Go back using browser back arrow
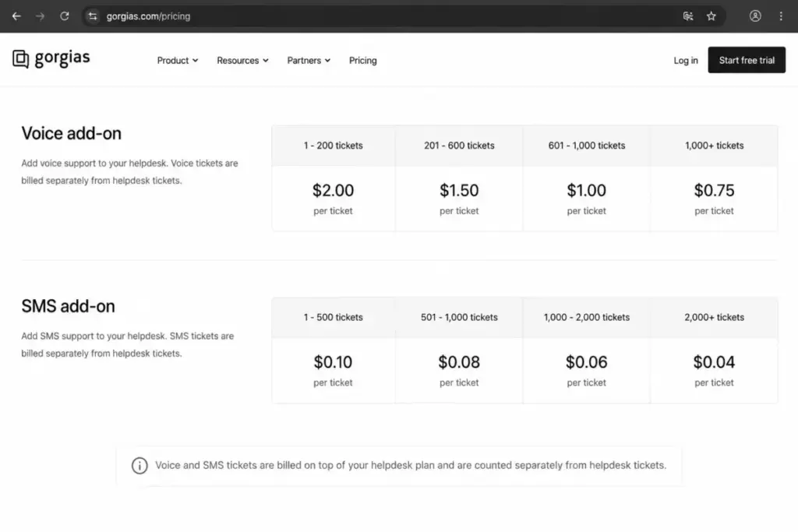The width and height of the screenshot is (798, 532). click(x=16, y=16)
